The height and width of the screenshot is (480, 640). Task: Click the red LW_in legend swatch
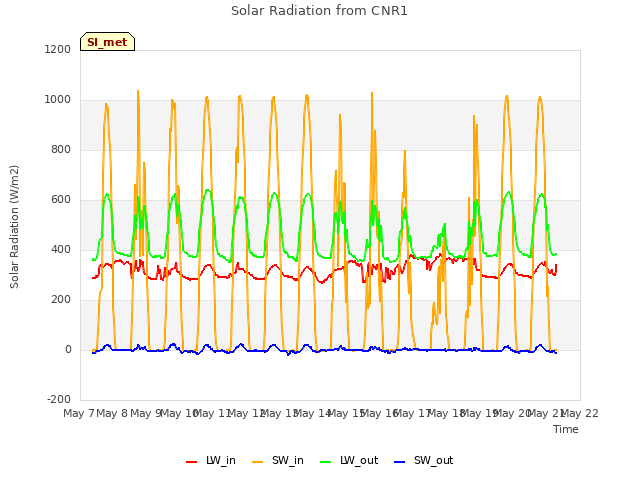(x=191, y=462)
